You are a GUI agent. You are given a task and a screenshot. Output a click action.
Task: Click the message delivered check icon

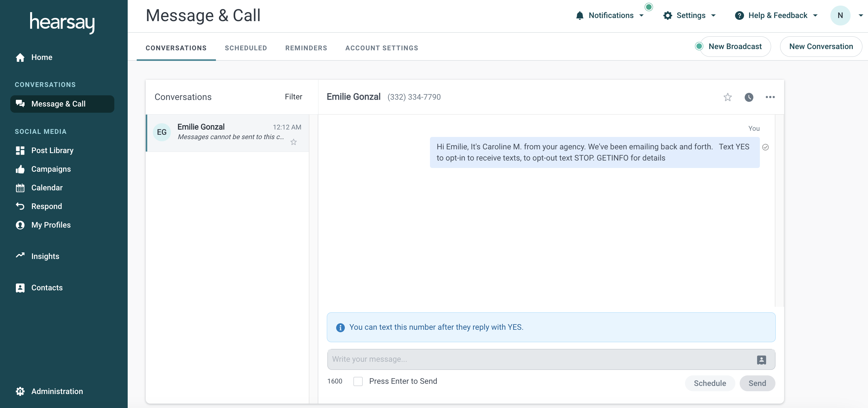click(765, 147)
